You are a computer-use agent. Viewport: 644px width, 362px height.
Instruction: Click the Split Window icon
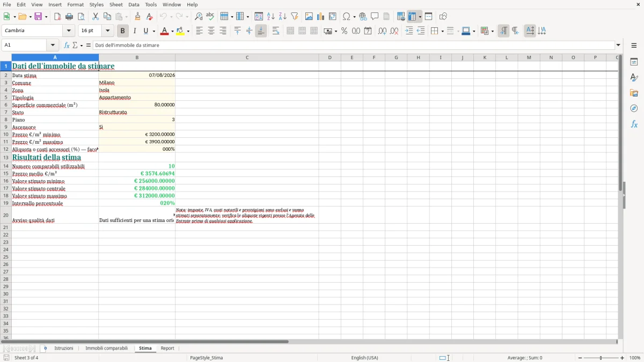429,17
